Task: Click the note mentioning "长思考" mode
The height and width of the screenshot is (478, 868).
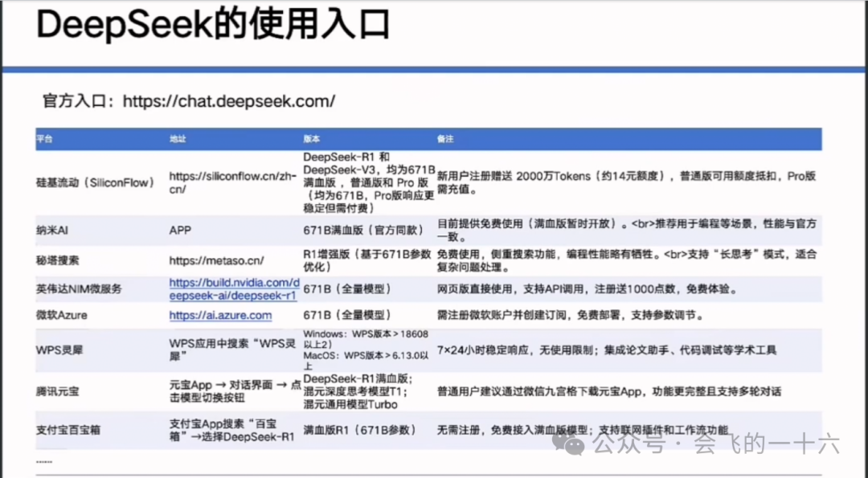Action: (x=627, y=260)
